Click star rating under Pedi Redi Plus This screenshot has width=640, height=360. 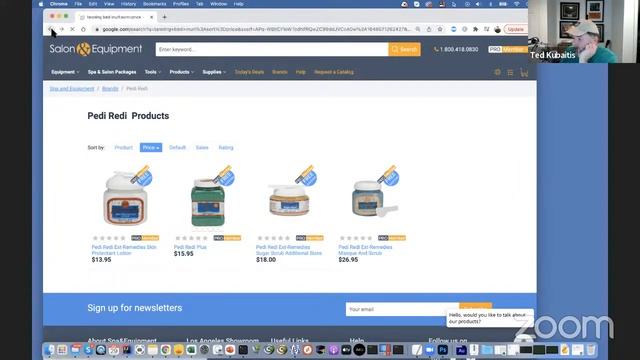click(191, 238)
